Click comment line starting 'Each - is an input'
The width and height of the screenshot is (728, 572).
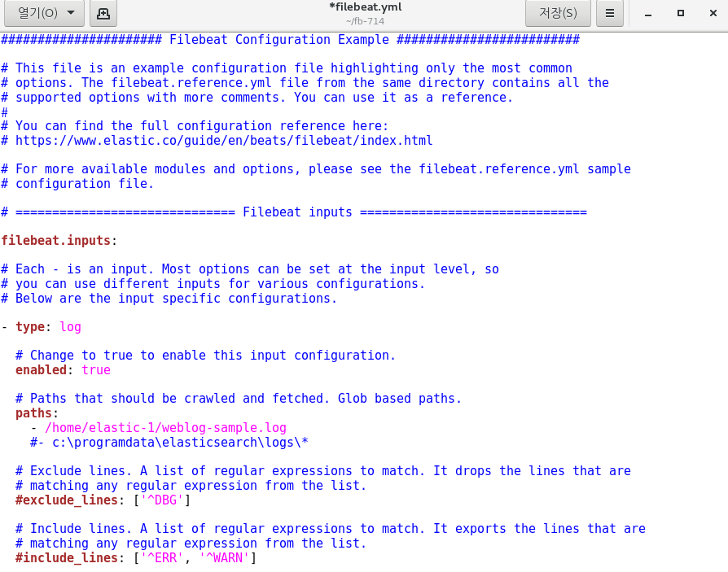[250, 269]
